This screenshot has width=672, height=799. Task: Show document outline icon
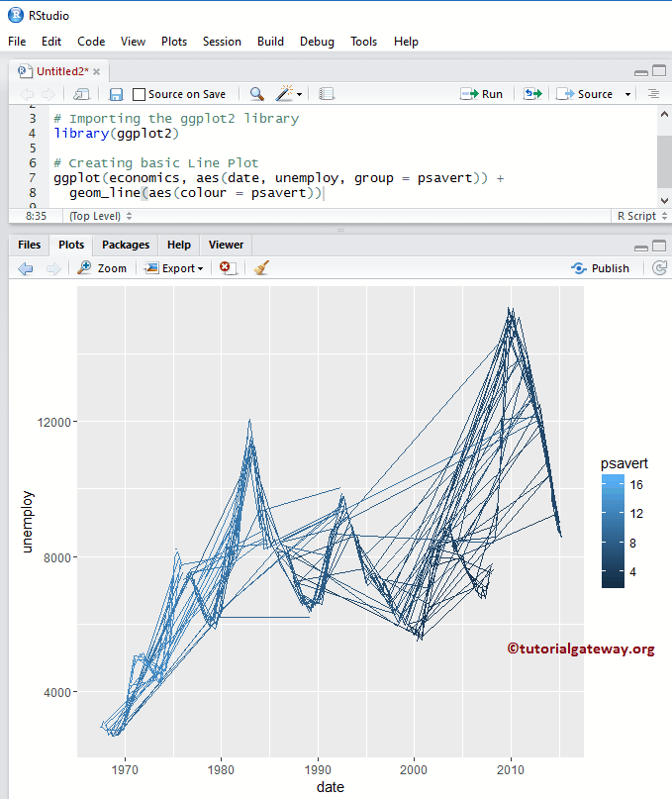[x=653, y=94]
